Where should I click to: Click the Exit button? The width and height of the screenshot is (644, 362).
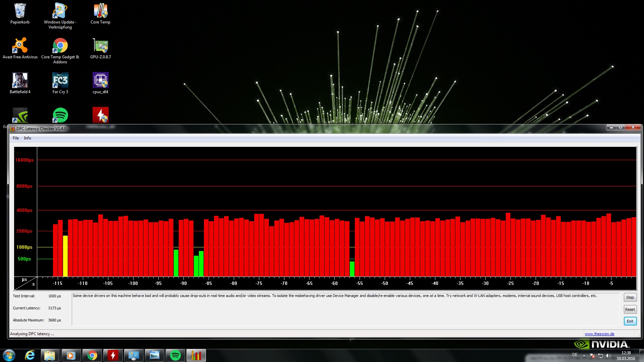[x=630, y=321]
